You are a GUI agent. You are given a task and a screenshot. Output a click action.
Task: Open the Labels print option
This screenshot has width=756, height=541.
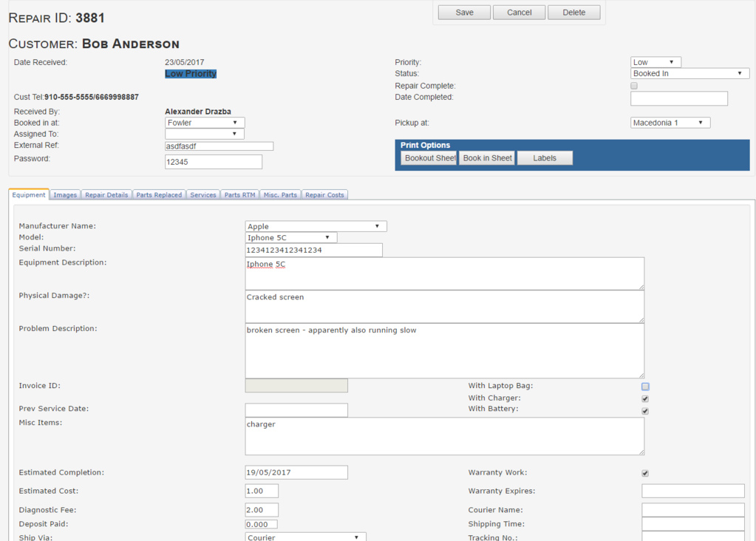click(x=545, y=158)
